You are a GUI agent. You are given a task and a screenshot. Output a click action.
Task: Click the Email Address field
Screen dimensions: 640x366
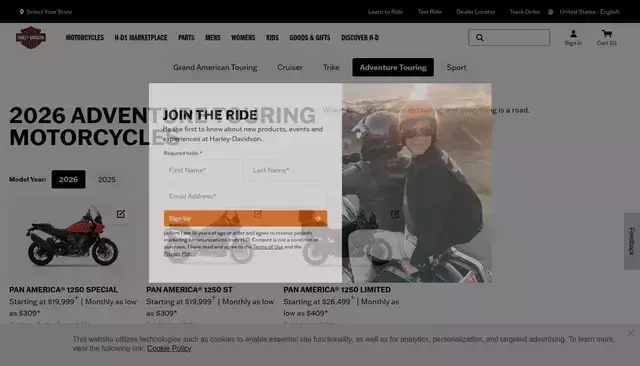tap(245, 196)
